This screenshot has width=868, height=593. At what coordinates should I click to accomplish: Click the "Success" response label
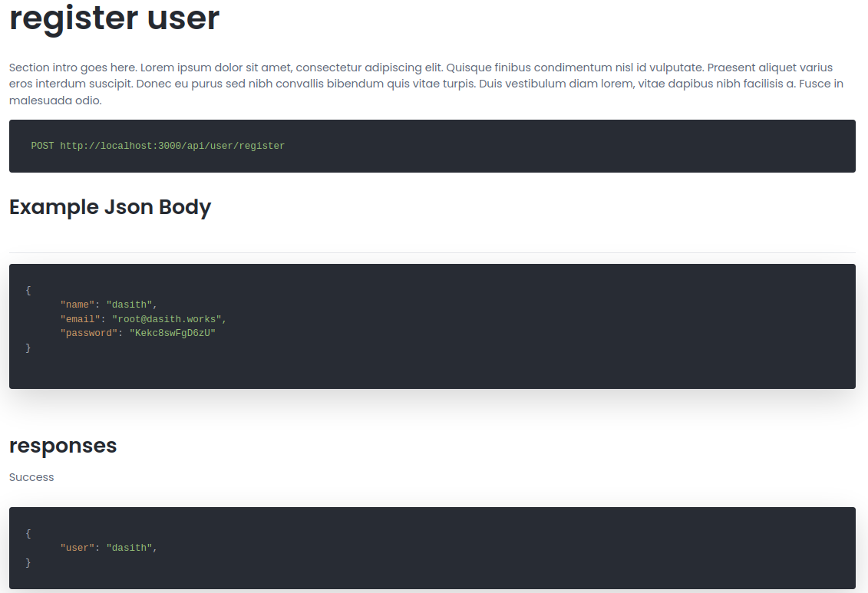pos(31,477)
